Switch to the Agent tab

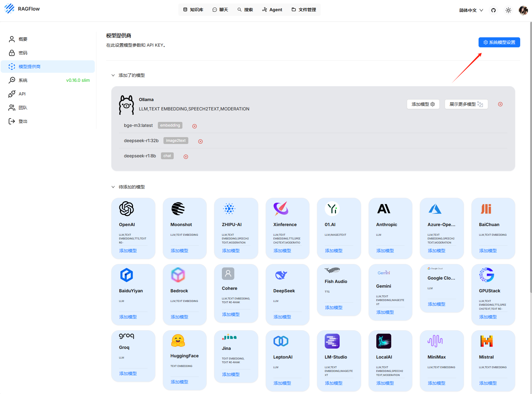point(272,10)
